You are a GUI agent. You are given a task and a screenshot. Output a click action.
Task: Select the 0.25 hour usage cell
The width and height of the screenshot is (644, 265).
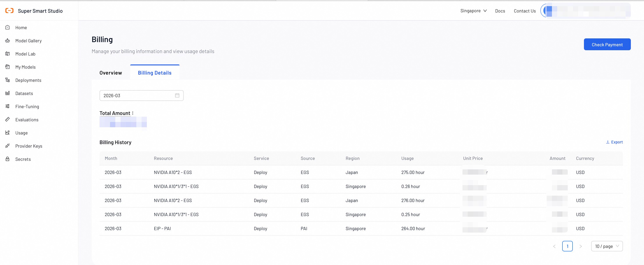point(411,214)
